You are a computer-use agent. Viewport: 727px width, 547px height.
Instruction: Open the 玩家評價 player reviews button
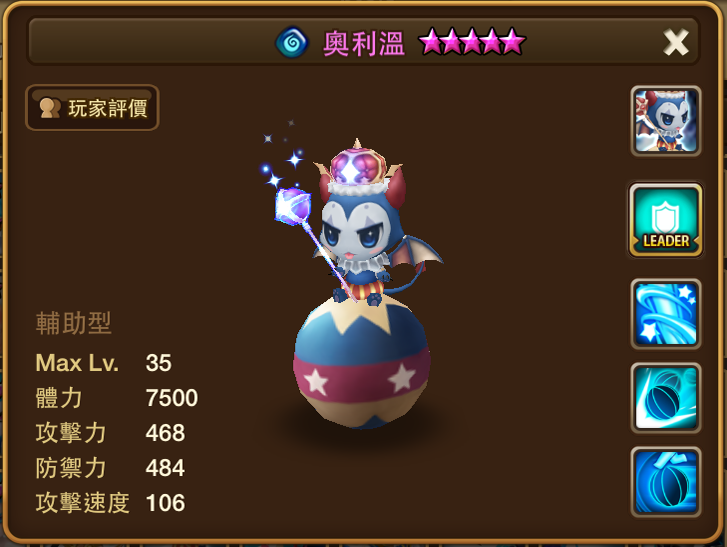coord(92,108)
